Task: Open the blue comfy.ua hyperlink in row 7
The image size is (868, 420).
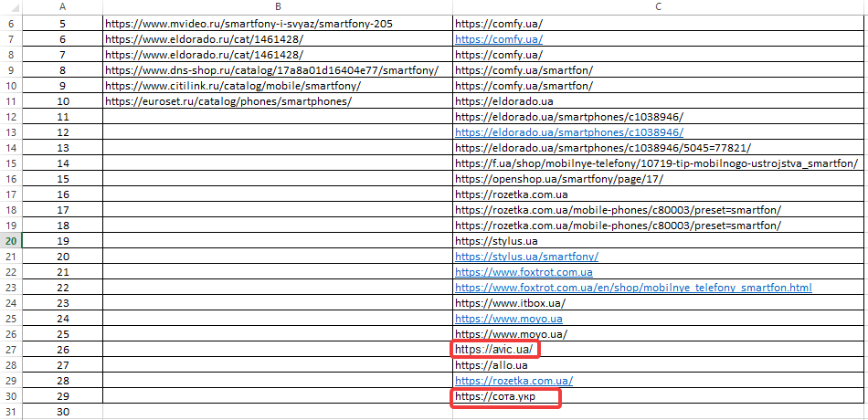Action: (x=499, y=39)
